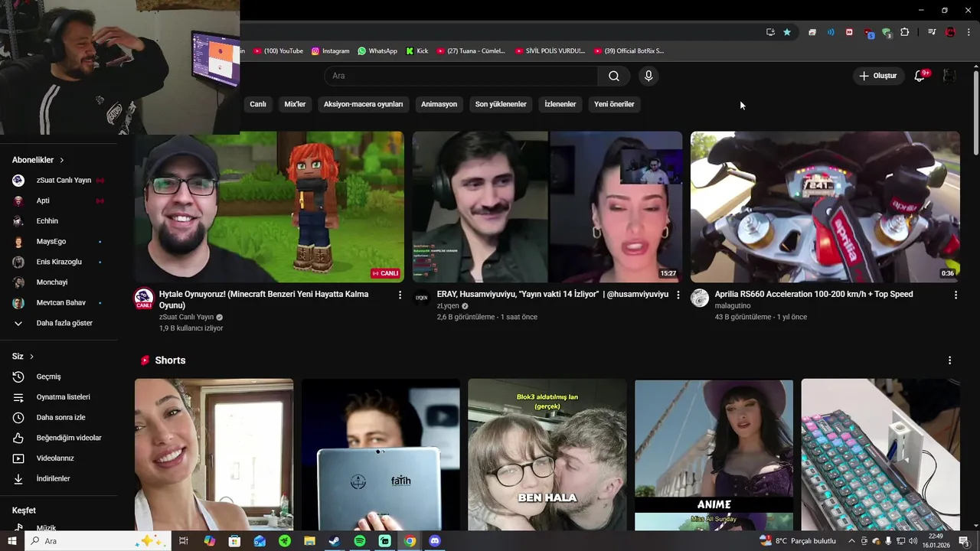Open Spotify from the taskbar
This screenshot has height=551, width=980.
click(x=360, y=541)
